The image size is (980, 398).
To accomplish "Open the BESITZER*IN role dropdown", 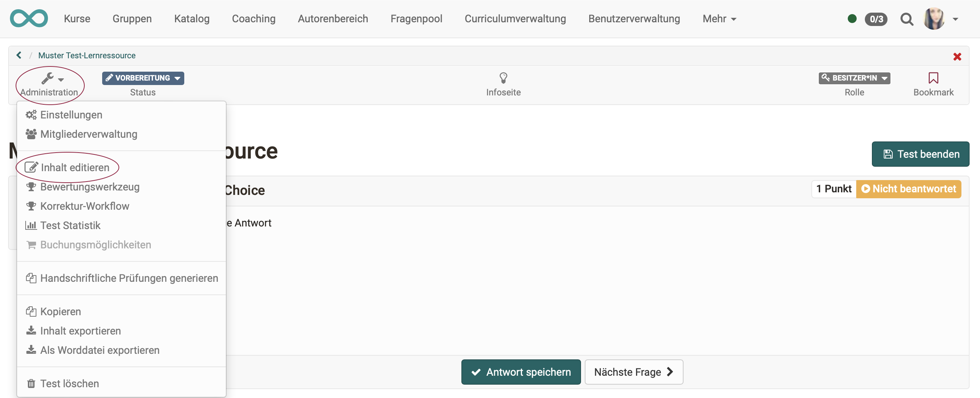I will pyautogui.click(x=854, y=78).
